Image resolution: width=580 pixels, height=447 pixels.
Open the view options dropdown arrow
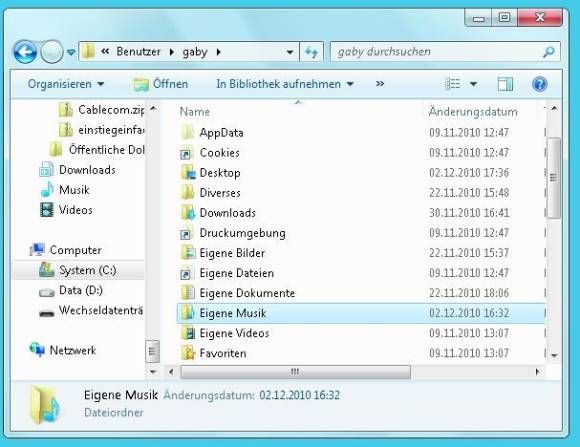click(473, 84)
